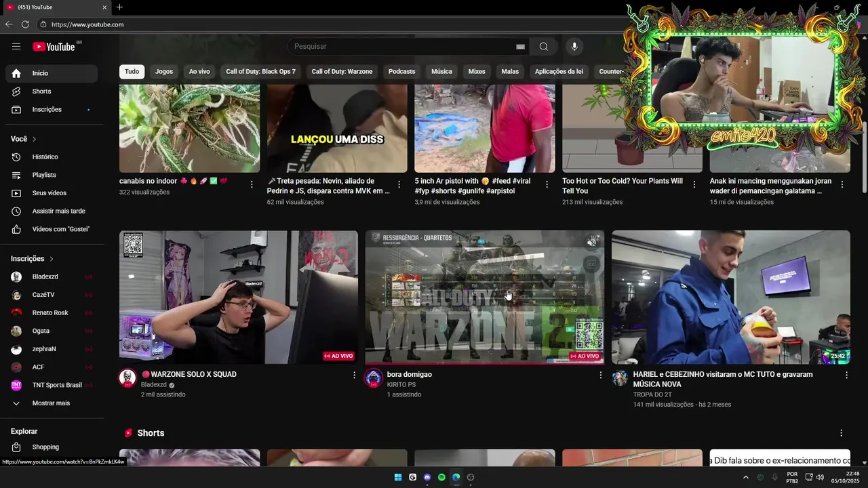Image resolution: width=868 pixels, height=488 pixels.
Task: Go to the YouTube logo home
Action: click(54, 46)
